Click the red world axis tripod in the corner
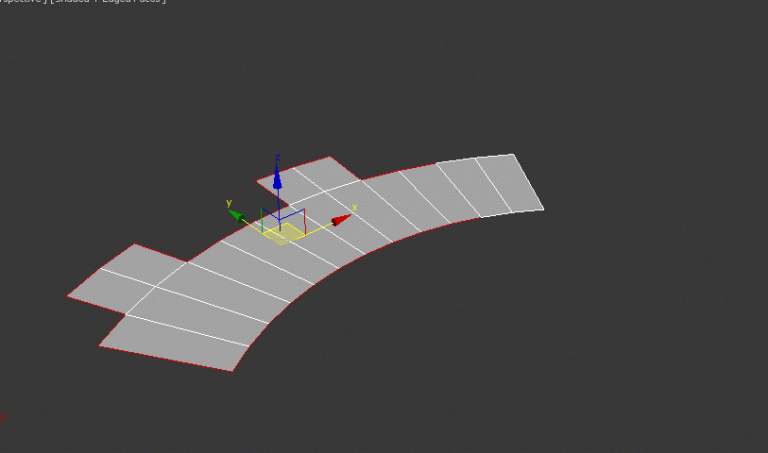Viewport: 768px width, 453px height. 3,415
